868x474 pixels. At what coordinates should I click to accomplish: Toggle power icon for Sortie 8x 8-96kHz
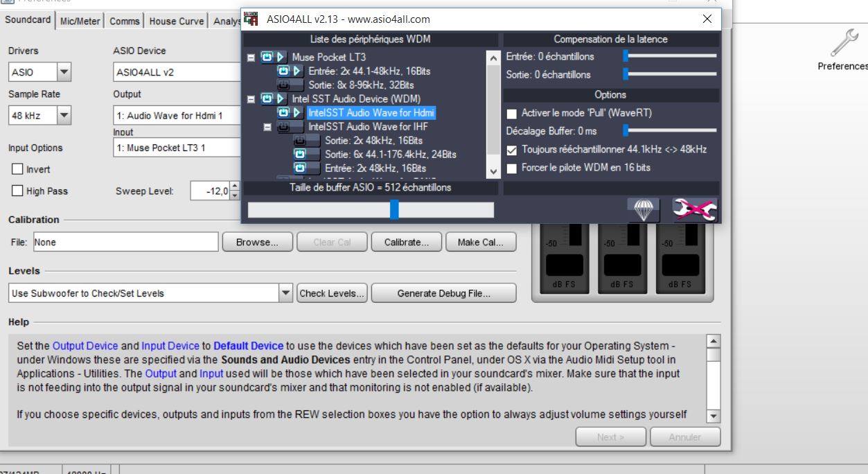pos(283,85)
